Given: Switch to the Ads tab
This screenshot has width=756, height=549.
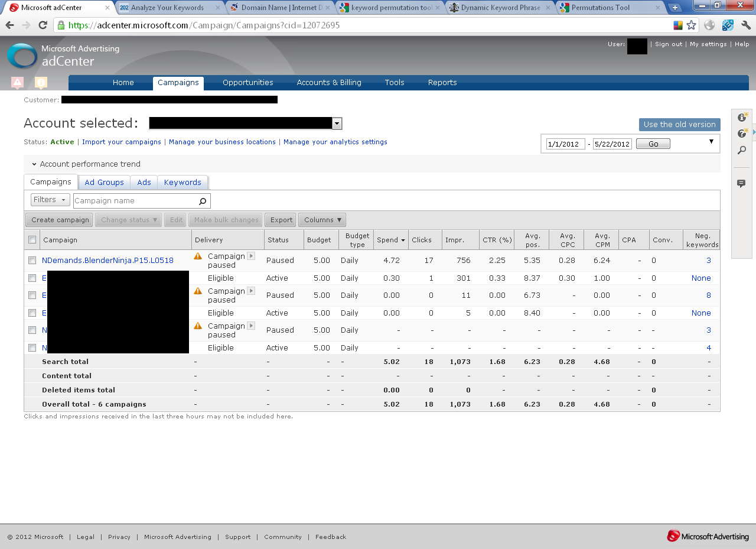Looking at the screenshot, I should 144,182.
